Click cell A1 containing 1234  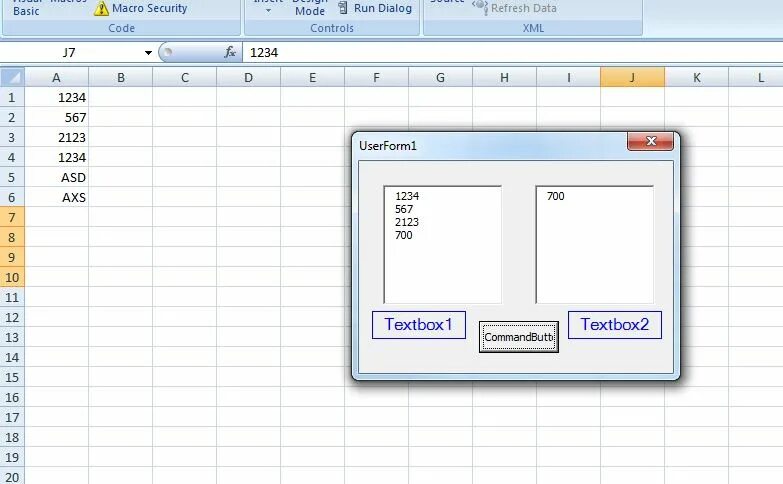[x=56, y=97]
